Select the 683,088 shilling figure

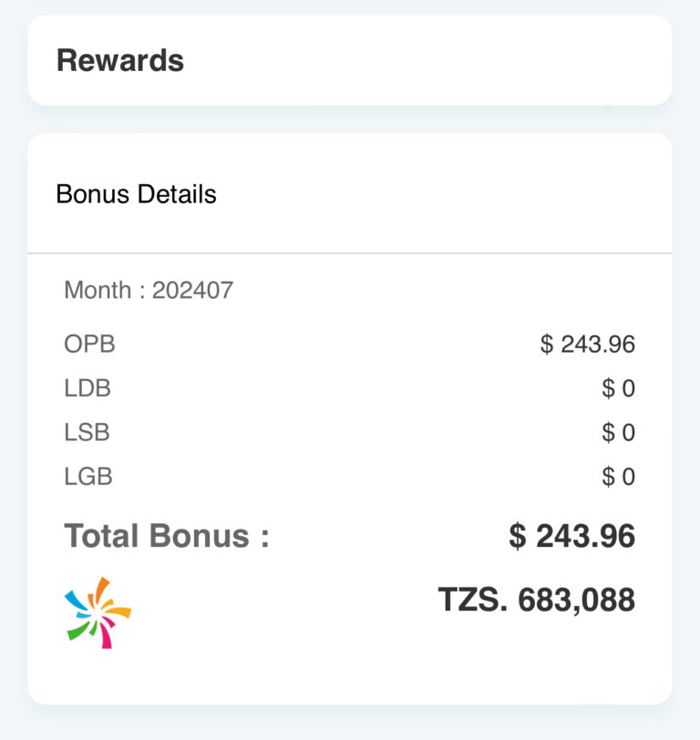click(576, 600)
